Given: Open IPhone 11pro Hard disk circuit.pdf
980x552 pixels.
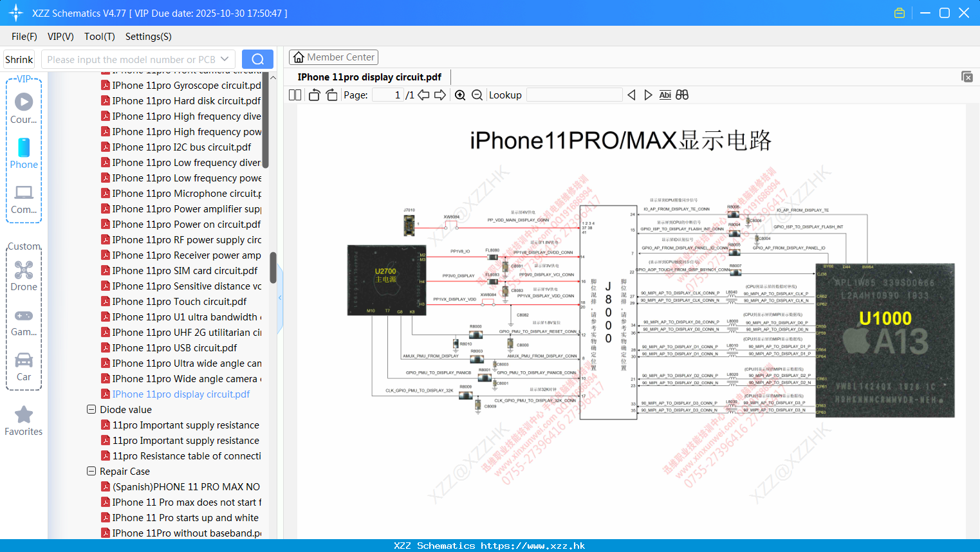Looking at the screenshot, I should point(181,100).
